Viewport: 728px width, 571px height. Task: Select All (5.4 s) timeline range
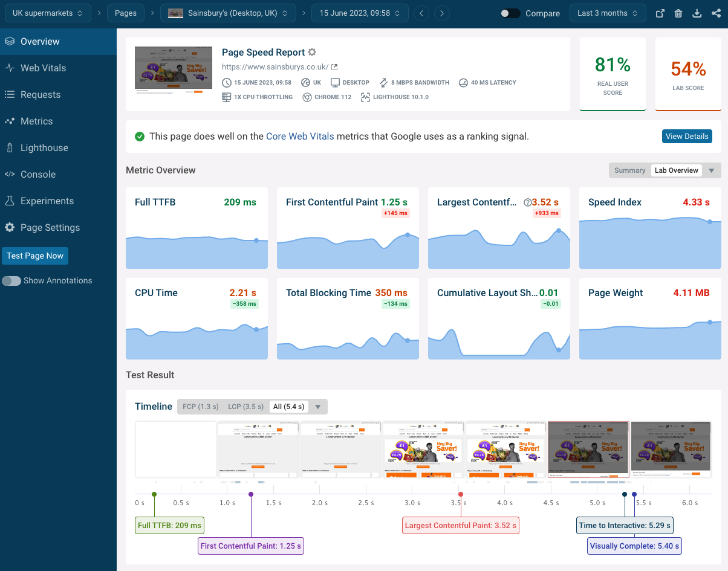pyautogui.click(x=289, y=407)
